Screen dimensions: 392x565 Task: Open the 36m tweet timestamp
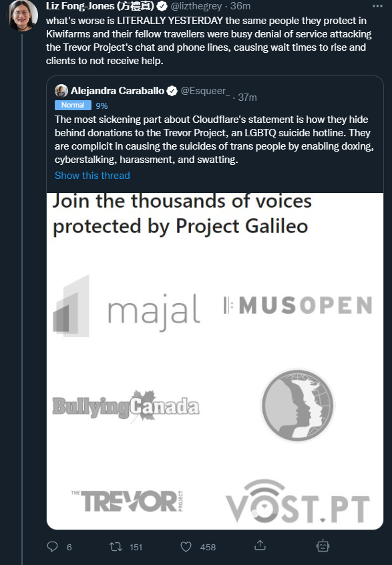coord(240,6)
